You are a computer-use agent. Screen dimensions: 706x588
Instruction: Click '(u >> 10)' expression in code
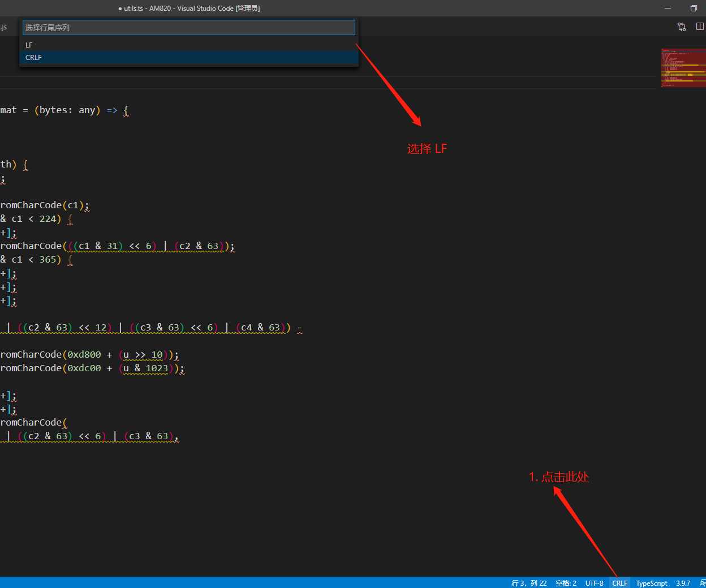click(x=143, y=355)
